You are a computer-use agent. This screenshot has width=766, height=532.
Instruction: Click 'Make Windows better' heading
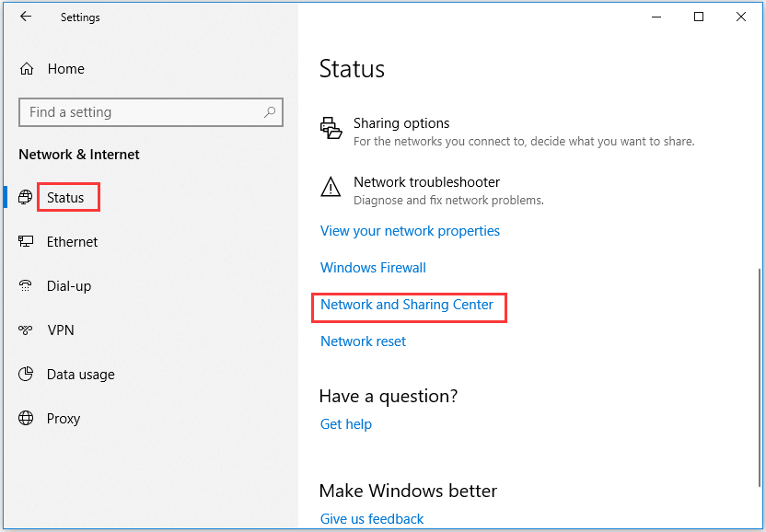click(x=408, y=491)
